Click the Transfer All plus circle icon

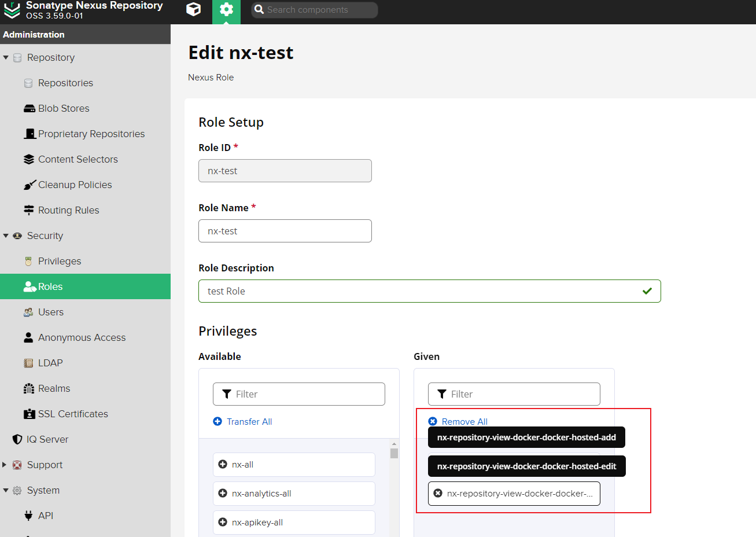pos(217,421)
